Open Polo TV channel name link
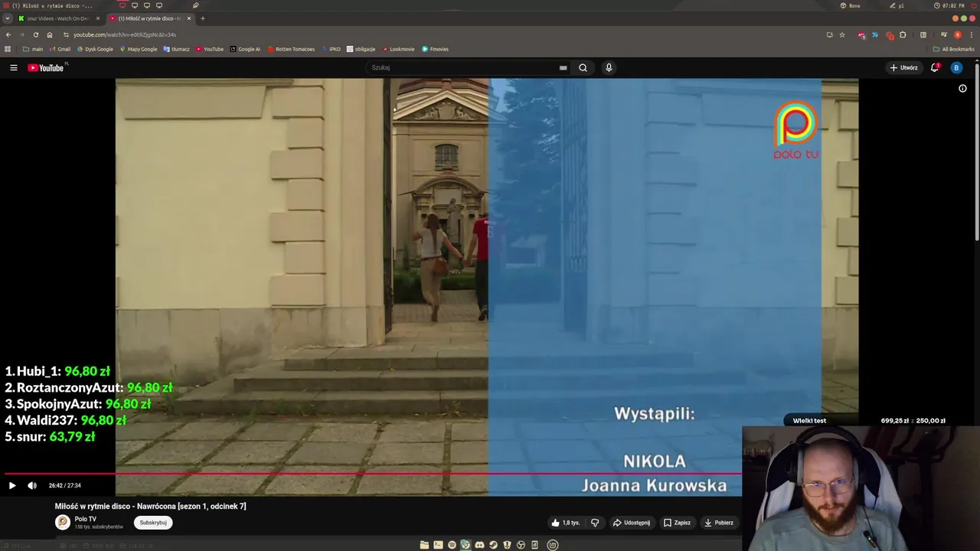The image size is (980, 551). tap(86, 519)
